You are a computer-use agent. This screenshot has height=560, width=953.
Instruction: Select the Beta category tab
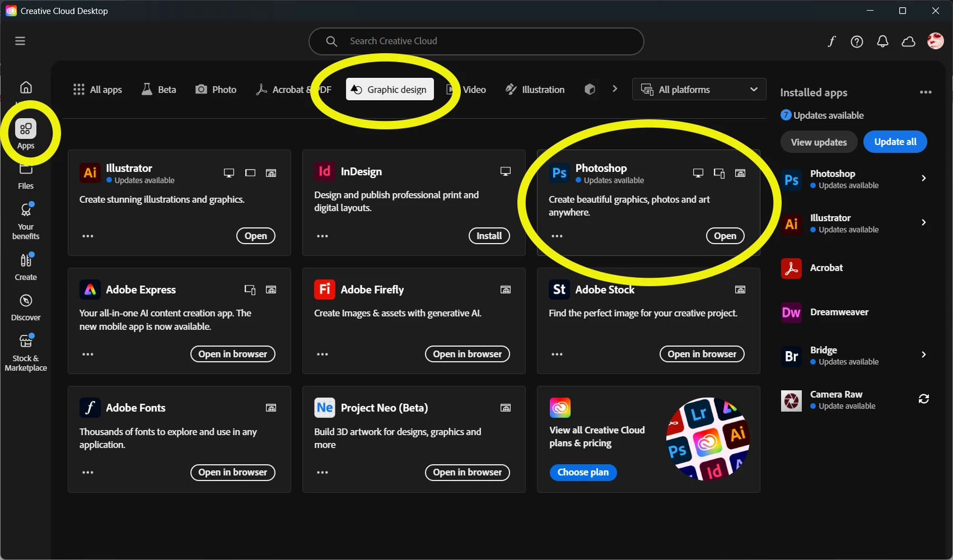point(158,90)
